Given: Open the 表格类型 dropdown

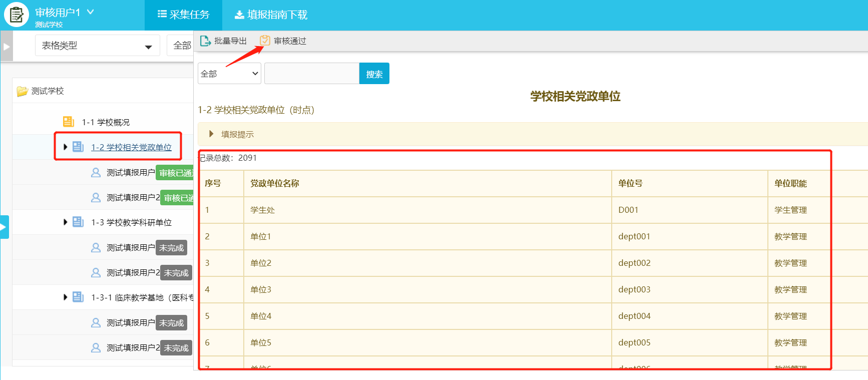Looking at the screenshot, I should tap(97, 46).
